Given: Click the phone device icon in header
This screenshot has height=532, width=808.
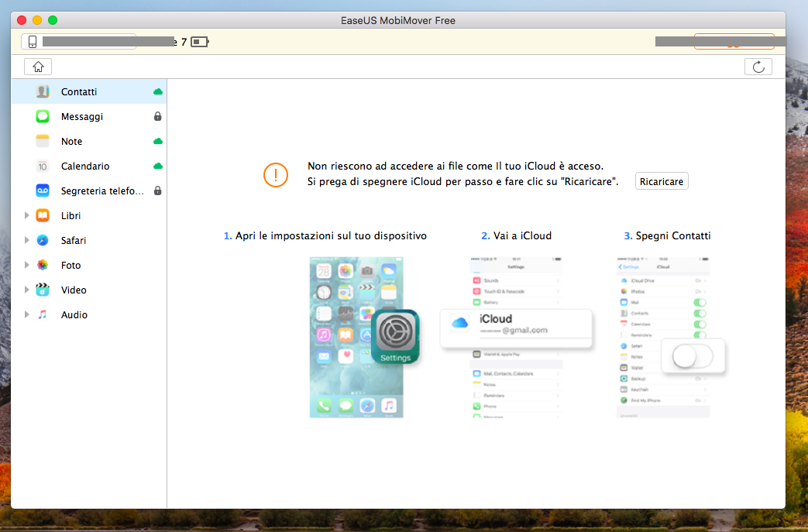Looking at the screenshot, I should (33, 42).
